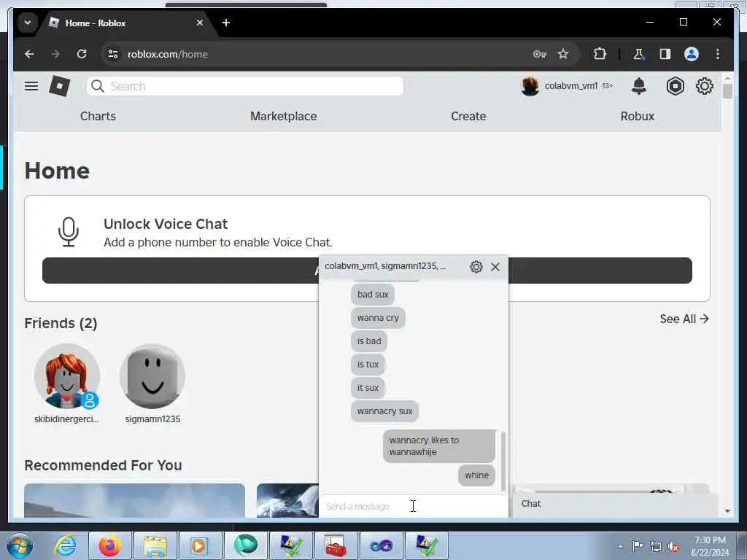This screenshot has width=747, height=560.
Task: Go back with the browser back arrow
Action: (x=29, y=54)
